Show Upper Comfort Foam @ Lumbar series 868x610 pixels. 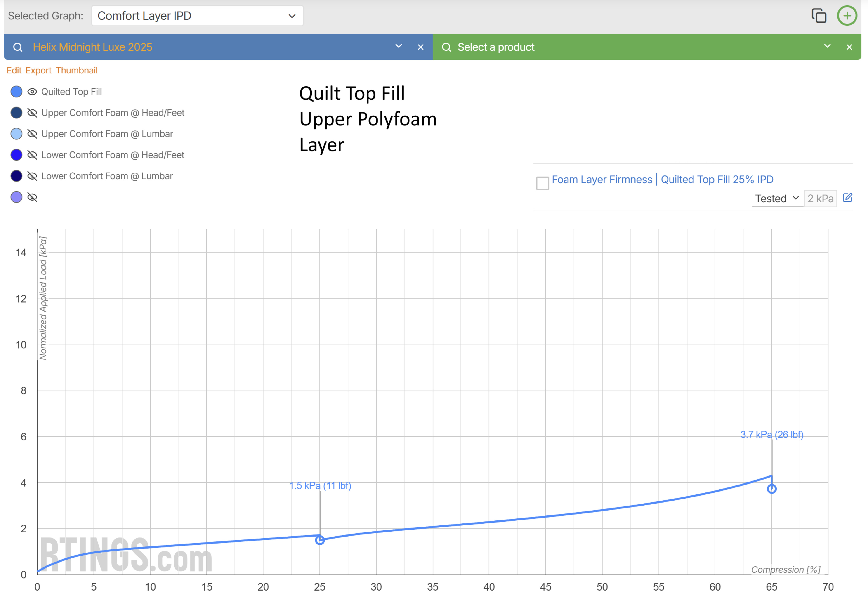(32, 134)
